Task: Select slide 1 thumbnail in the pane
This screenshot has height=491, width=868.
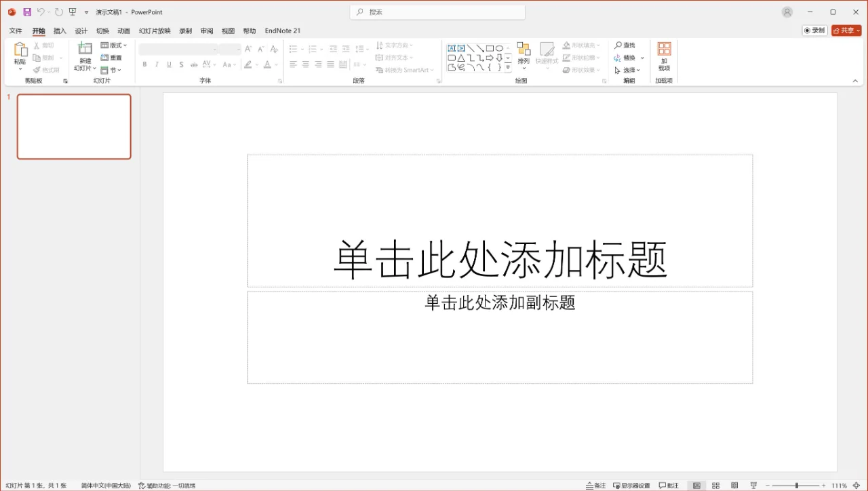Action: click(73, 126)
